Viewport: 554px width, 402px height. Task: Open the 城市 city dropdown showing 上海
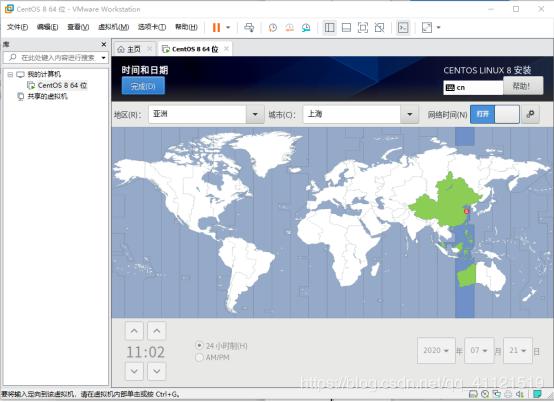(361, 114)
